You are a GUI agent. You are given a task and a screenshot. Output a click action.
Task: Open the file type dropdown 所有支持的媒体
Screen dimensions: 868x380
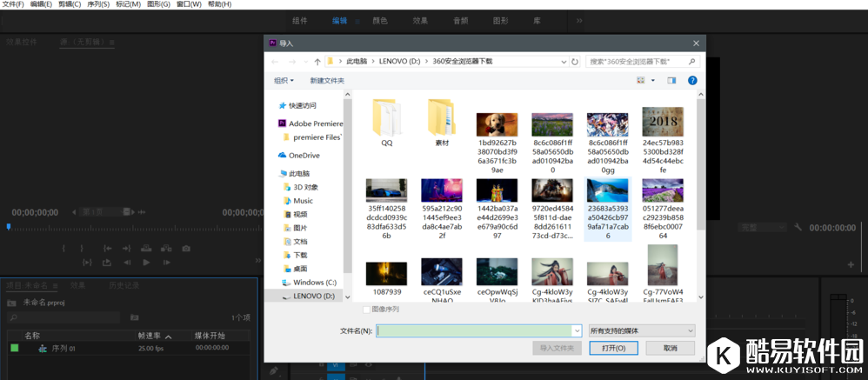click(x=642, y=330)
